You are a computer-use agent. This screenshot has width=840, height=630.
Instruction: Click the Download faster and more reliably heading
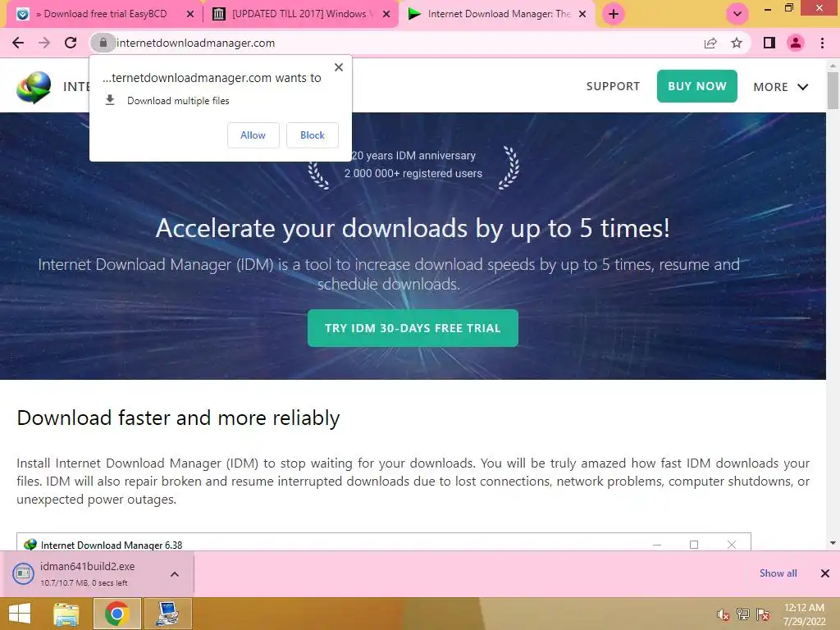pos(178,418)
